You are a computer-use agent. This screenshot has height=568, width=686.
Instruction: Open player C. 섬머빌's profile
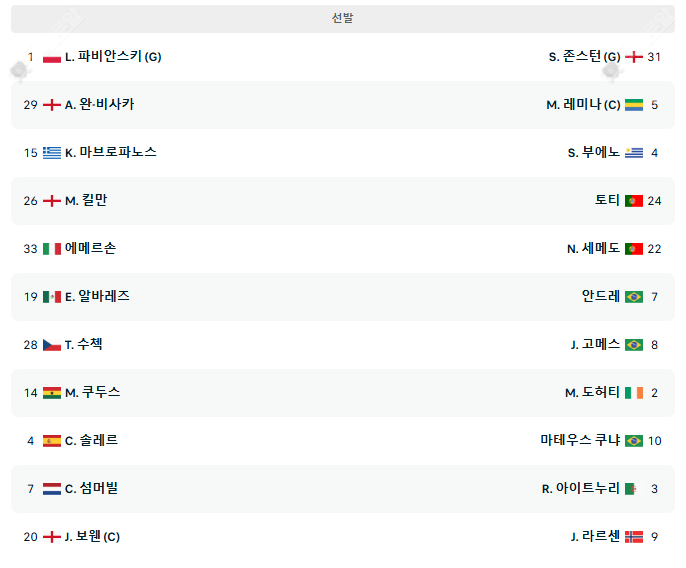92,489
